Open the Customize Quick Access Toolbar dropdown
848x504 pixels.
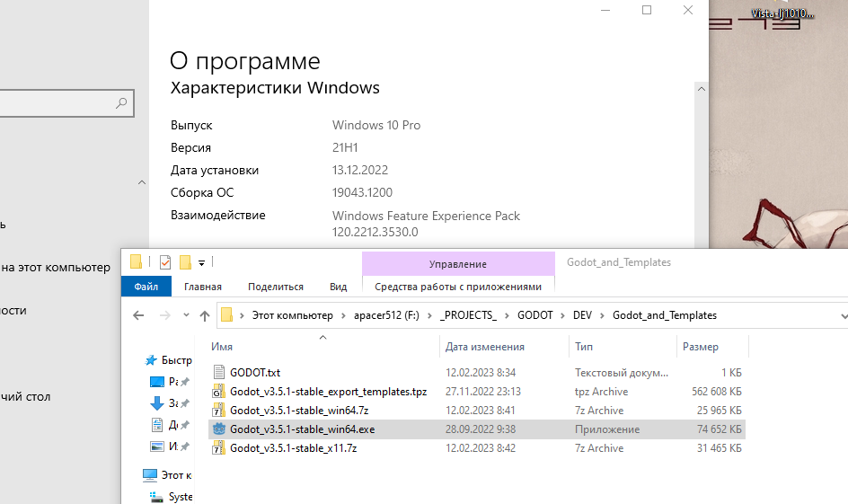202,263
